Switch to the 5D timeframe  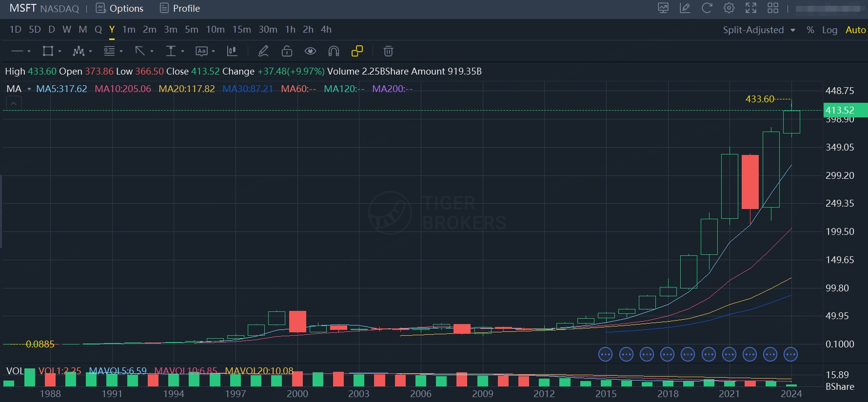coord(35,29)
